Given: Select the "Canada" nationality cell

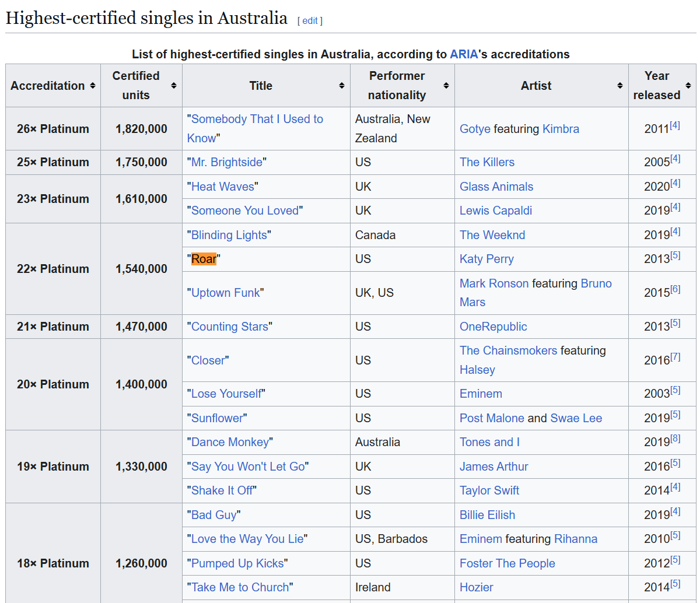Looking at the screenshot, I should 402,235.
